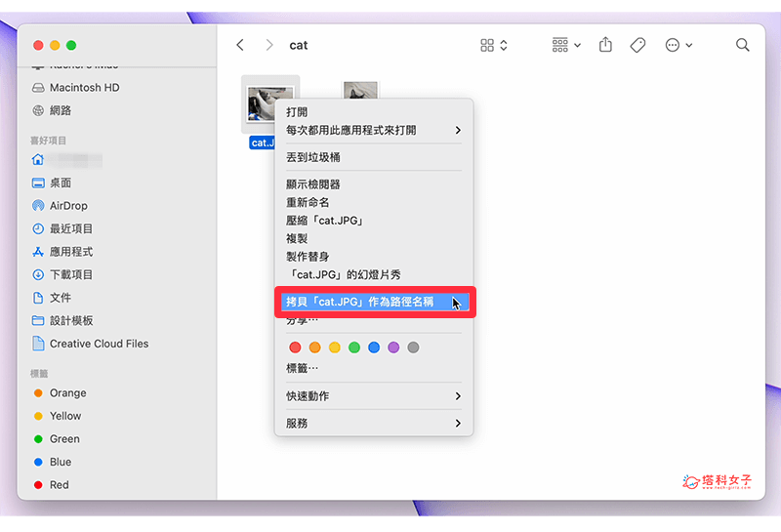Click the Share toolbar icon

(605, 45)
